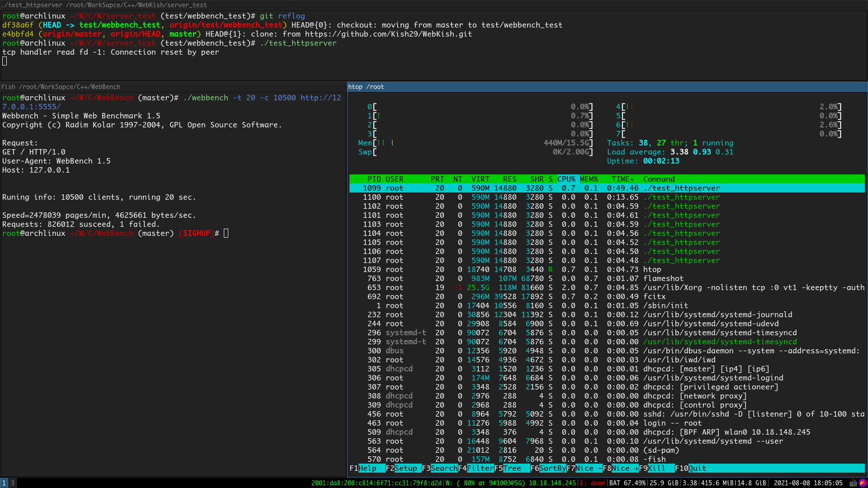Click F10 Quit in htop footer
The image size is (868, 488).
pos(690,468)
